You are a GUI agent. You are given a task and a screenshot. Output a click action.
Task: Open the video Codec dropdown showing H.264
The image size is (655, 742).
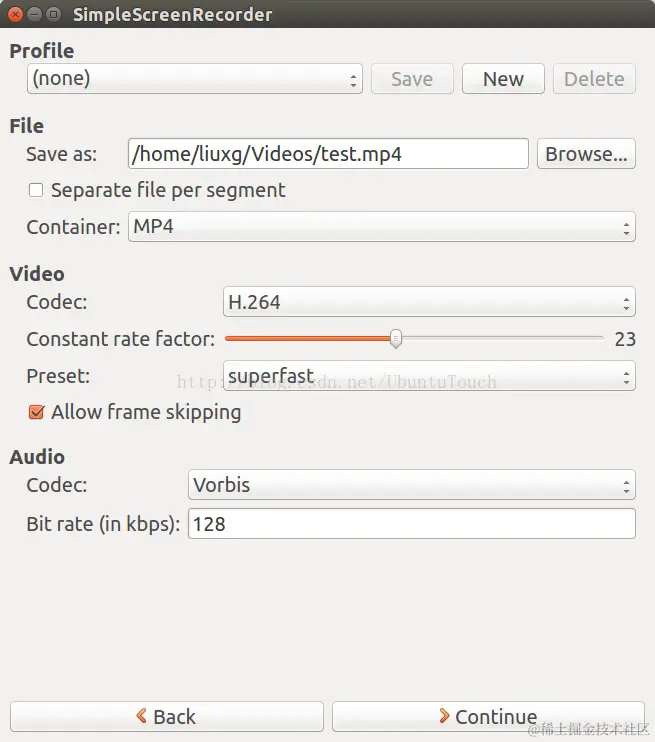click(x=429, y=301)
